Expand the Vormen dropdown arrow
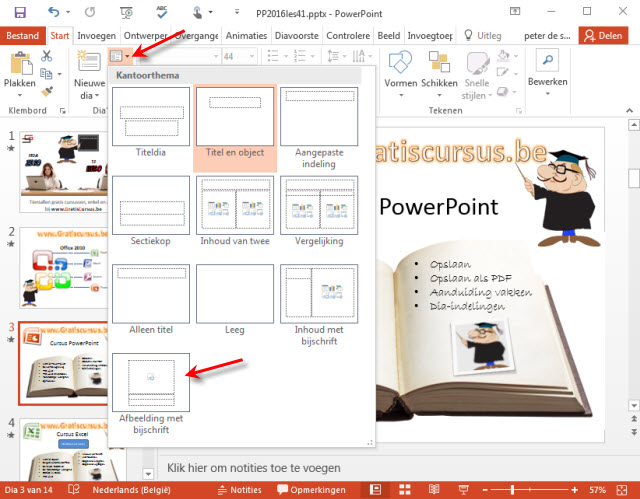The width and height of the screenshot is (640, 499). click(401, 95)
